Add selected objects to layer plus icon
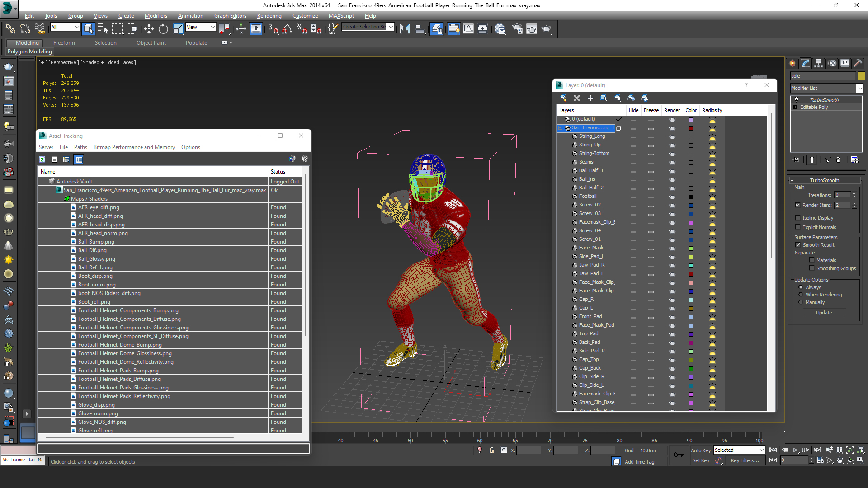Screen dimensions: 868x488 pos(590,98)
